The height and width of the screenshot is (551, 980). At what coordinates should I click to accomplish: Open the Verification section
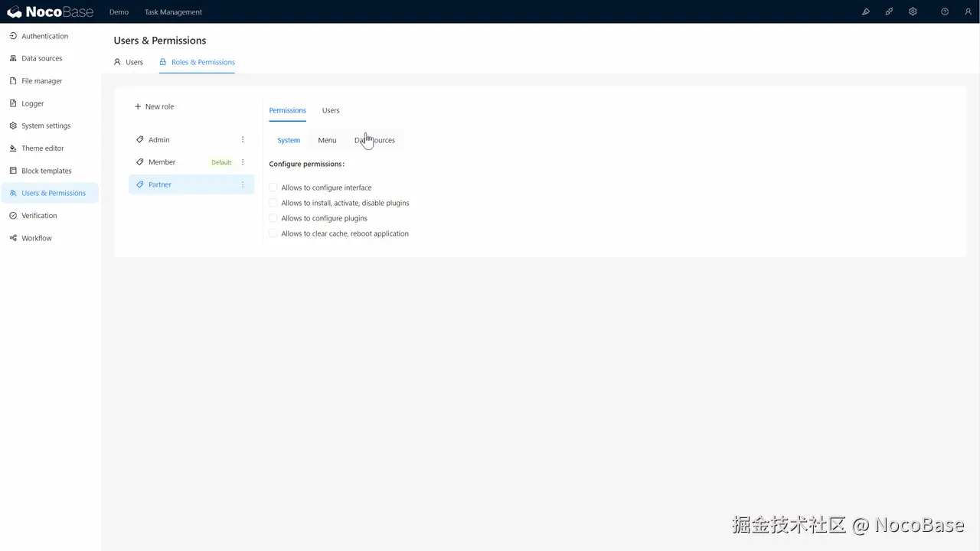(39, 215)
